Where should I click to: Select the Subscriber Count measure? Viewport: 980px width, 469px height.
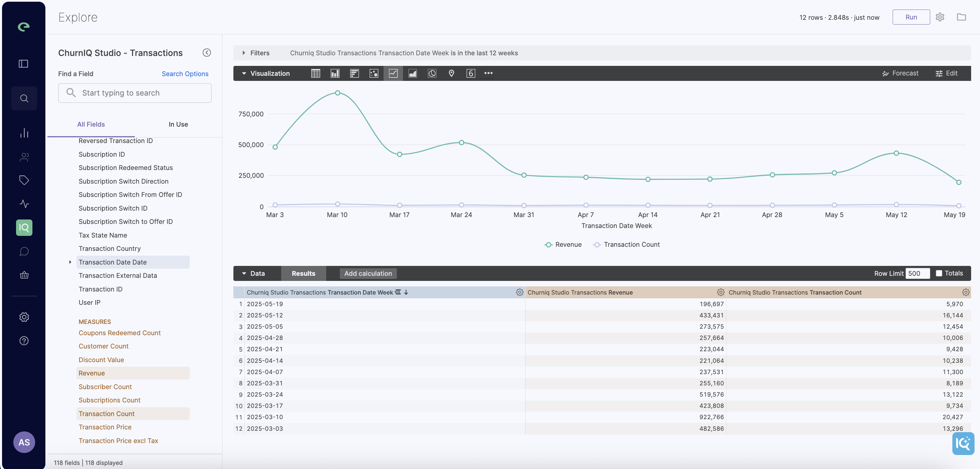[105, 386]
